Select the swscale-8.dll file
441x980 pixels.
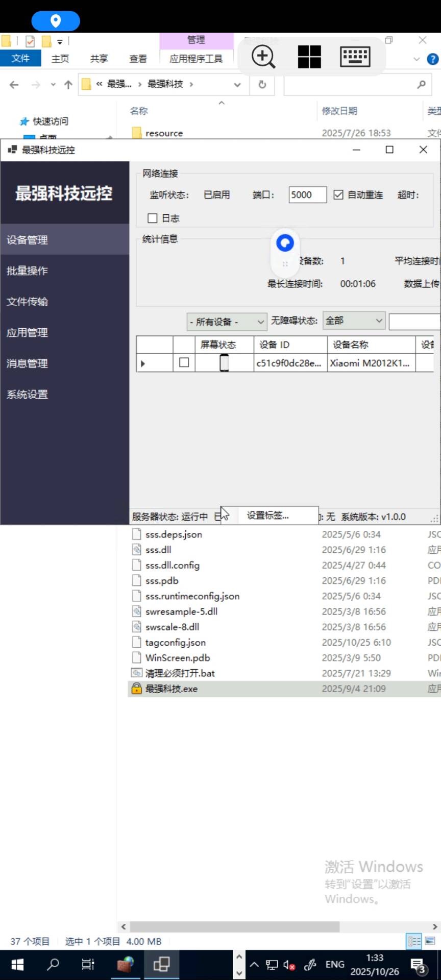pyautogui.click(x=173, y=627)
